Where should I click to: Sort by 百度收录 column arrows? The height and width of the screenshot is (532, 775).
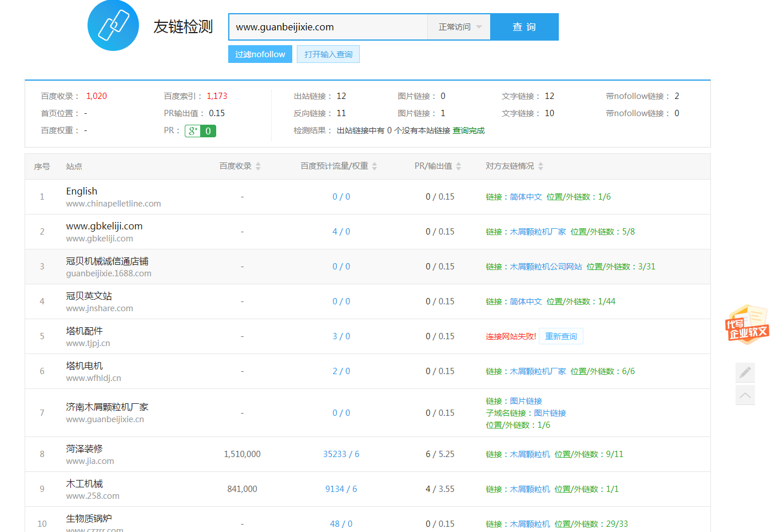(258, 166)
